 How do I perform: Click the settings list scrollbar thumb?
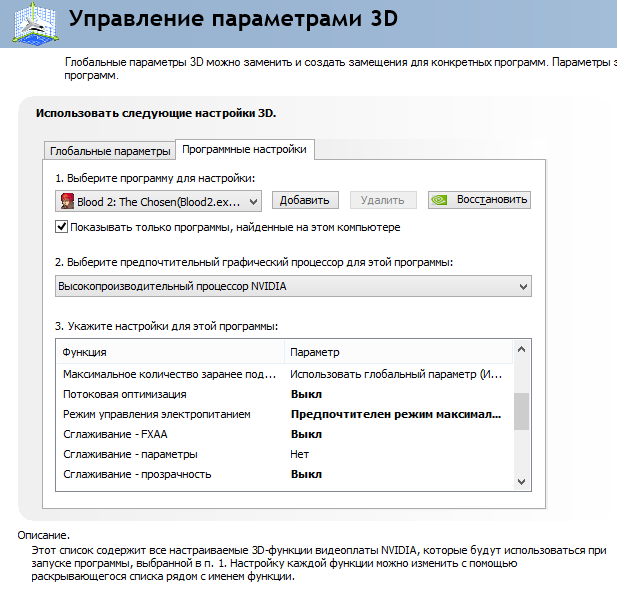(521, 411)
